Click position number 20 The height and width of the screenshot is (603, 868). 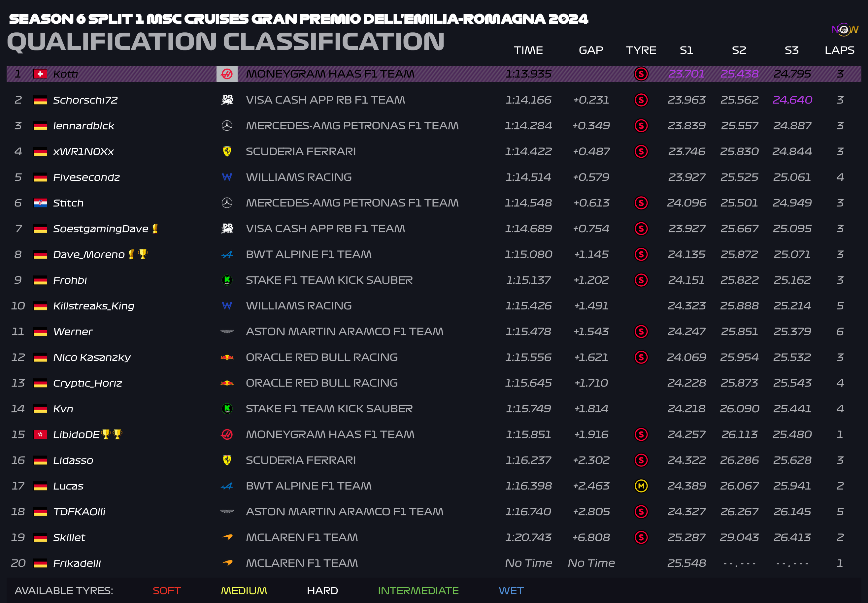[18, 563]
